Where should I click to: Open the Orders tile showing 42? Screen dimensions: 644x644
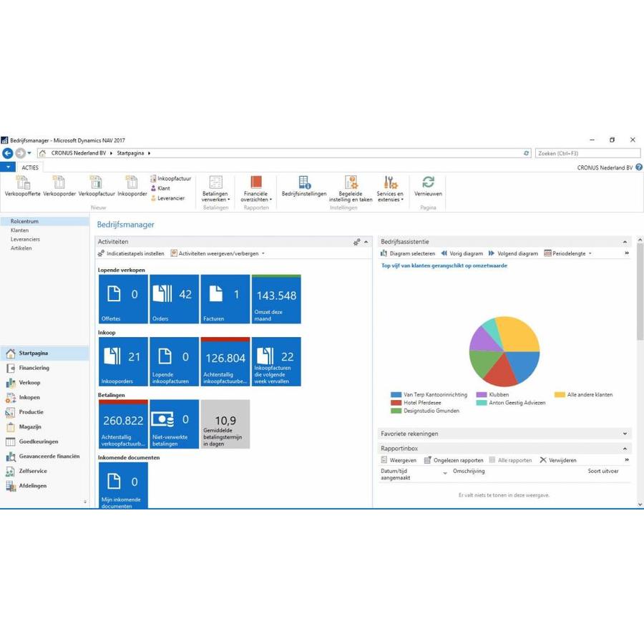click(175, 299)
